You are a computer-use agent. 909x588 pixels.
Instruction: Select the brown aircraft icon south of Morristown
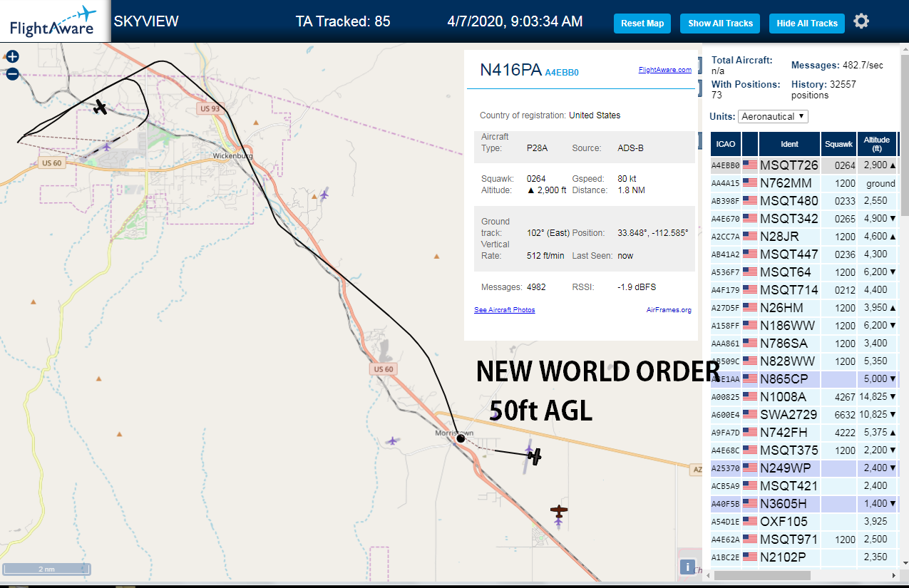coord(559,510)
